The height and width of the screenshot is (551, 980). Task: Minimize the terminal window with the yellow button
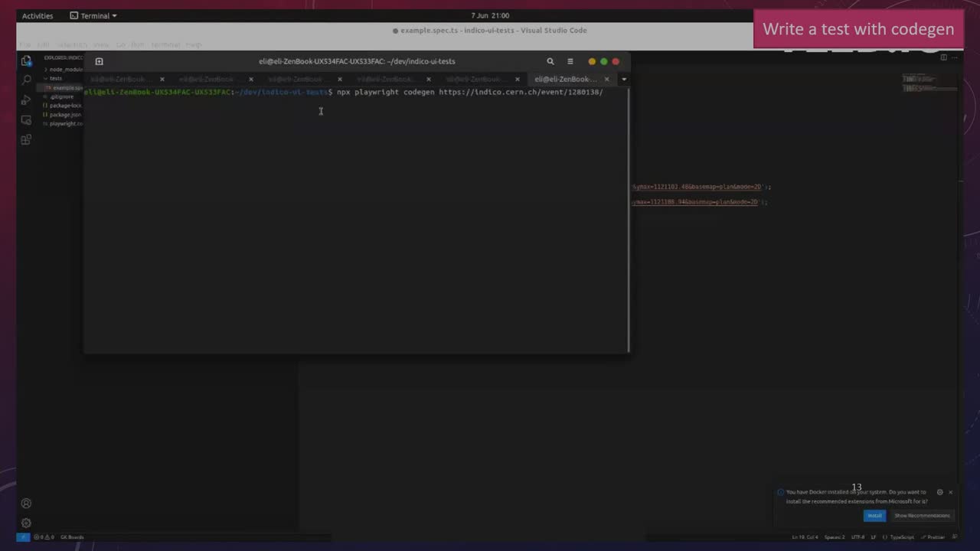(x=592, y=61)
